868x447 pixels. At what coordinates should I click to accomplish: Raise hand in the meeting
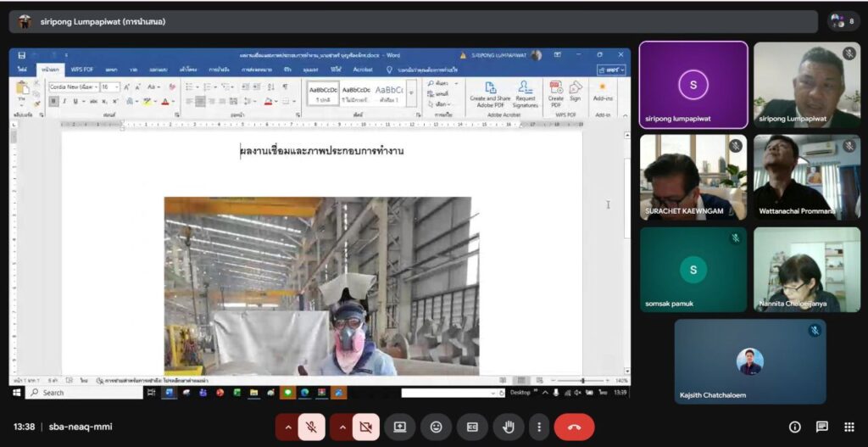tap(509, 427)
